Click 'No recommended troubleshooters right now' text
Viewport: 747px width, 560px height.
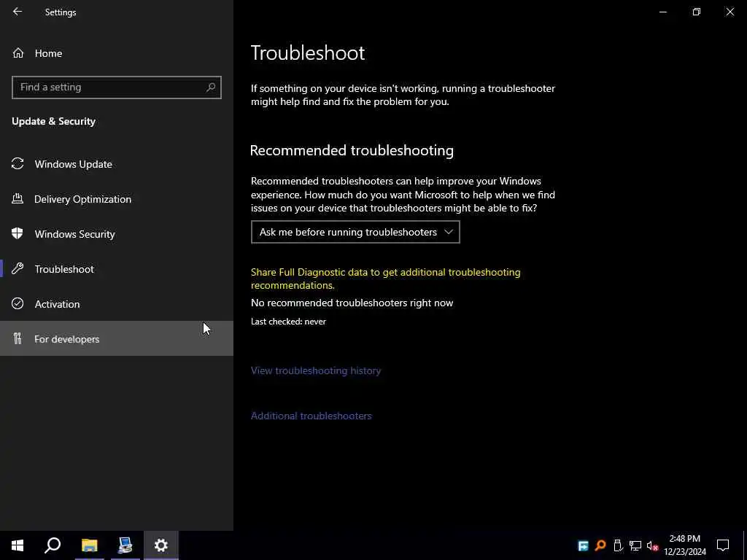click(x=352, y=303)
